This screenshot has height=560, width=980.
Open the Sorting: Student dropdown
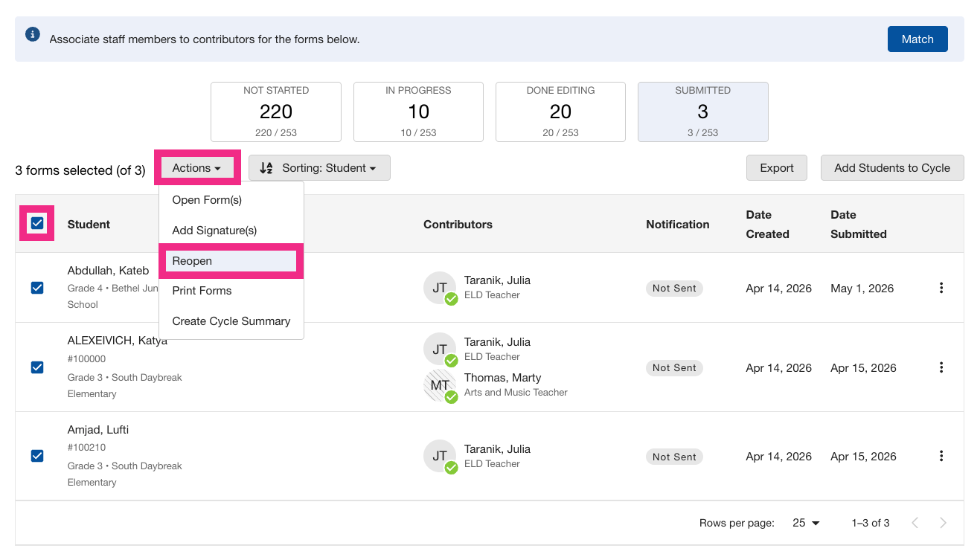(319, 168)
